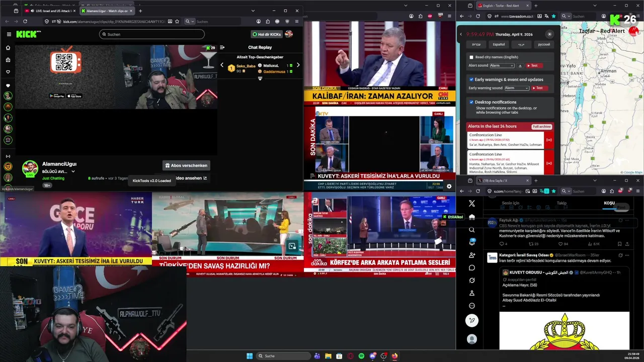Click the KICK logo

26,34
